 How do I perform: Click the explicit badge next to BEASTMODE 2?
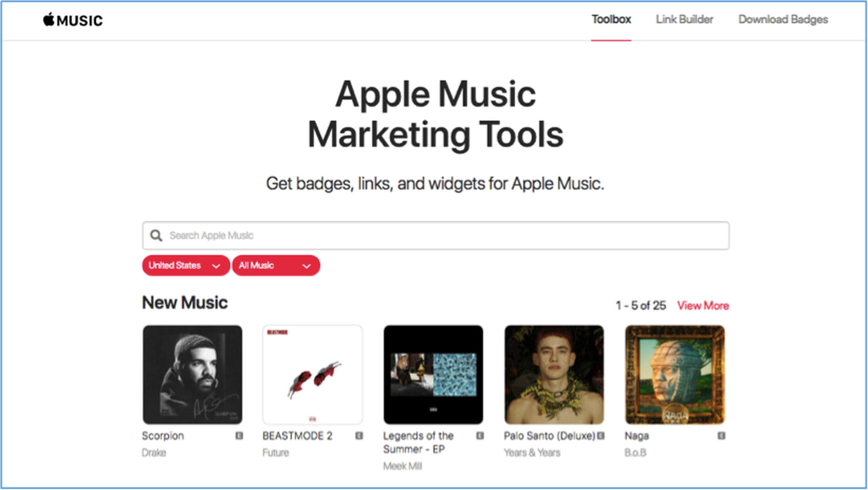point(358,435)
